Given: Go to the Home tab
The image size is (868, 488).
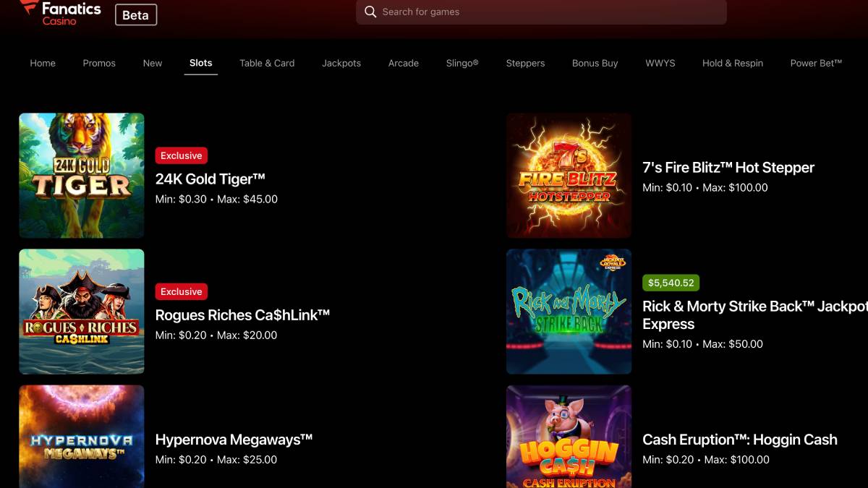Looking at the screenshot, I should (x=43, y=63).
